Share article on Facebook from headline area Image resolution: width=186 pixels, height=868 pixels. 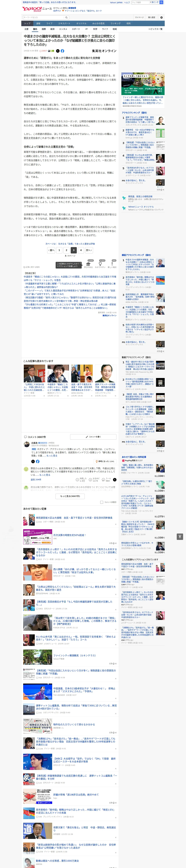(62, 51)
